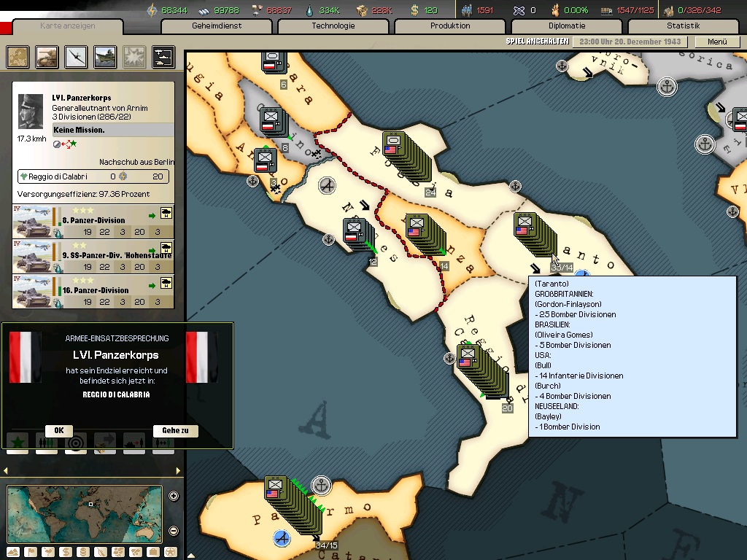Open the Europe map overview icon
The image size is (747, 560).
[x=18, y=57]
